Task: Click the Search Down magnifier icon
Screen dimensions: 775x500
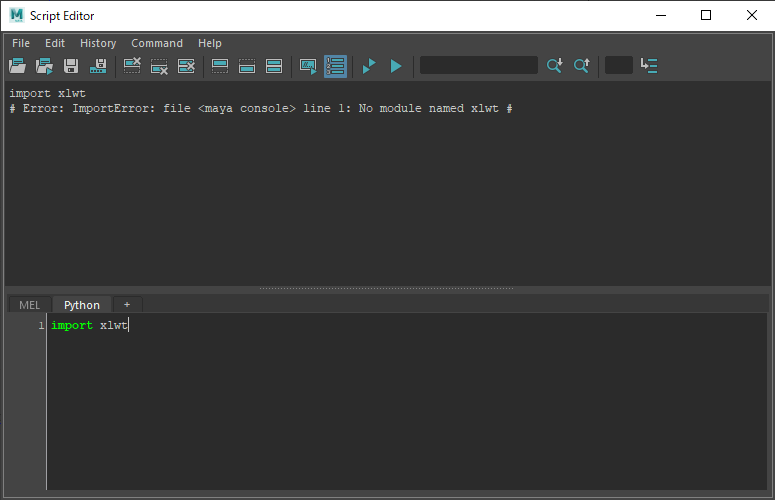Action: point(555,66)
